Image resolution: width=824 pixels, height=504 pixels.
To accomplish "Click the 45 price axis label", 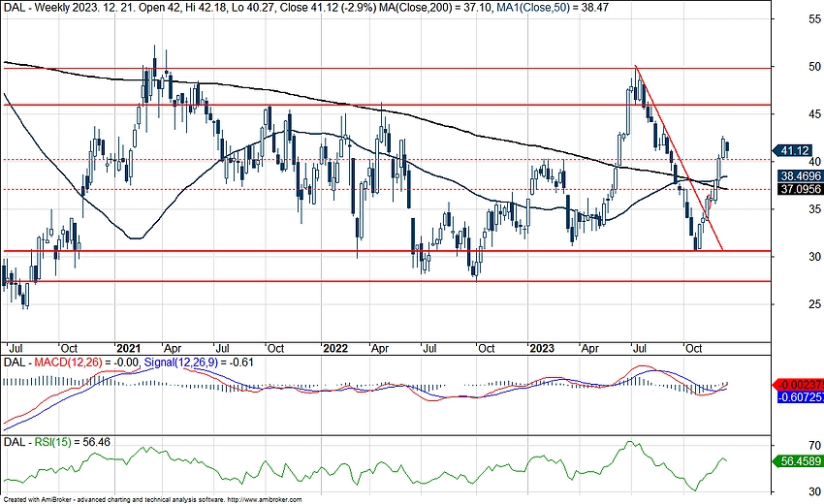I will [x=815, y=114].
